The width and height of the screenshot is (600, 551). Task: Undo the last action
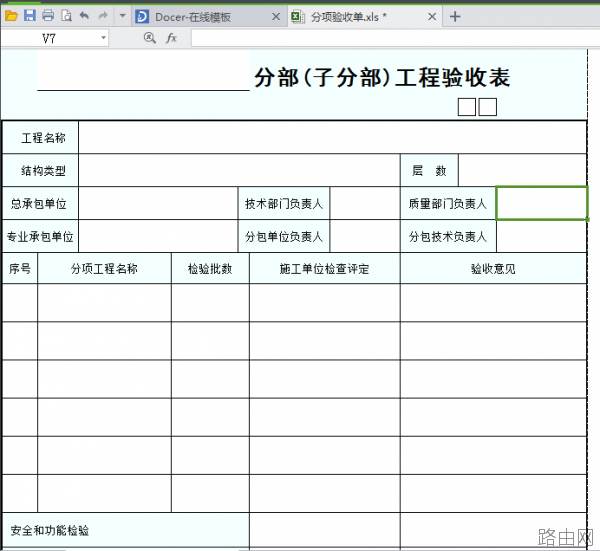(x=84, y=16)
